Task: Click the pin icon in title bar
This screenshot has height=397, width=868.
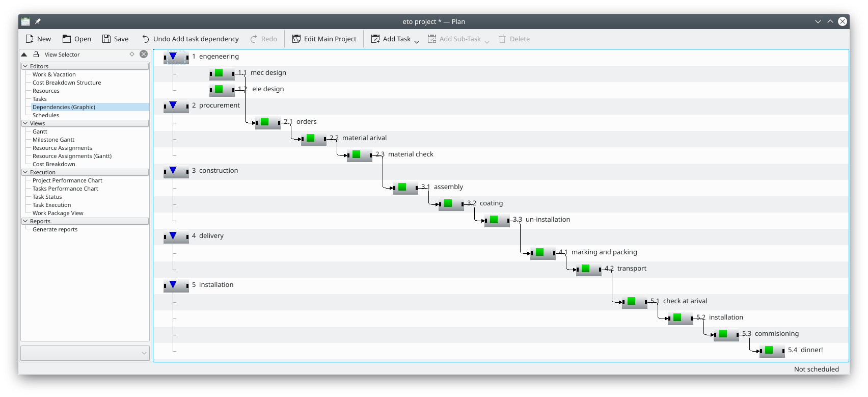Action: [38, 21]
